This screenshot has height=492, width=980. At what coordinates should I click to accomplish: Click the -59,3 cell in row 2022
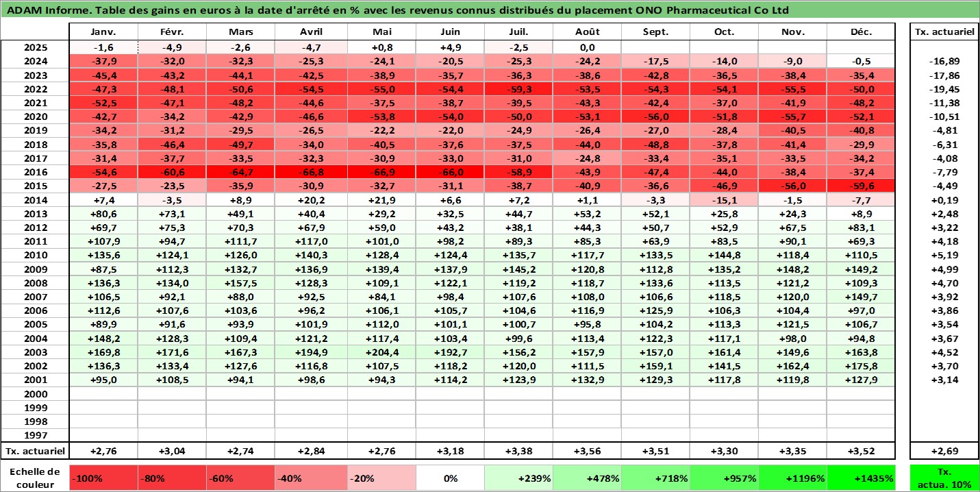click(518, 89)
